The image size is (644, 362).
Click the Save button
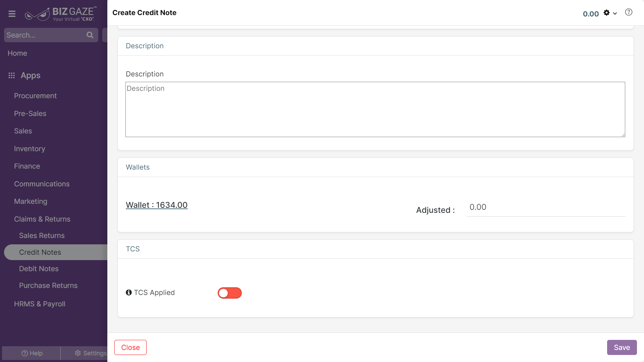[x=622, y=348]
